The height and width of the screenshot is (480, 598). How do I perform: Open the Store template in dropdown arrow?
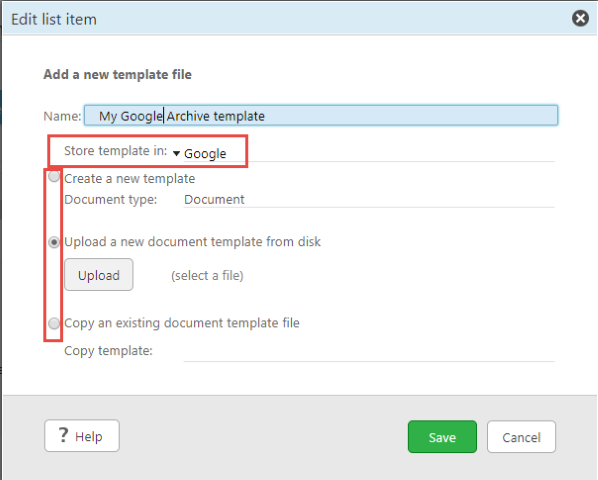coord(176,154)
